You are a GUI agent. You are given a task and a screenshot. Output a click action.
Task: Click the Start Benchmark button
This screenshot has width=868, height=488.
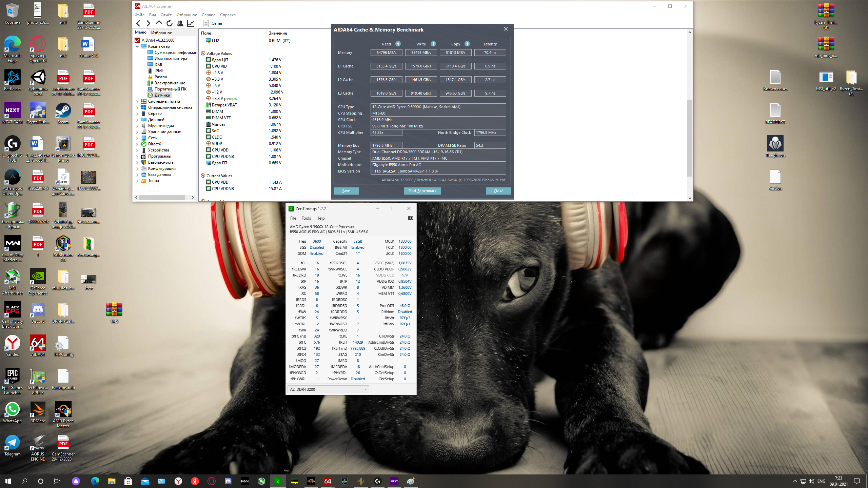pos(422,191)
